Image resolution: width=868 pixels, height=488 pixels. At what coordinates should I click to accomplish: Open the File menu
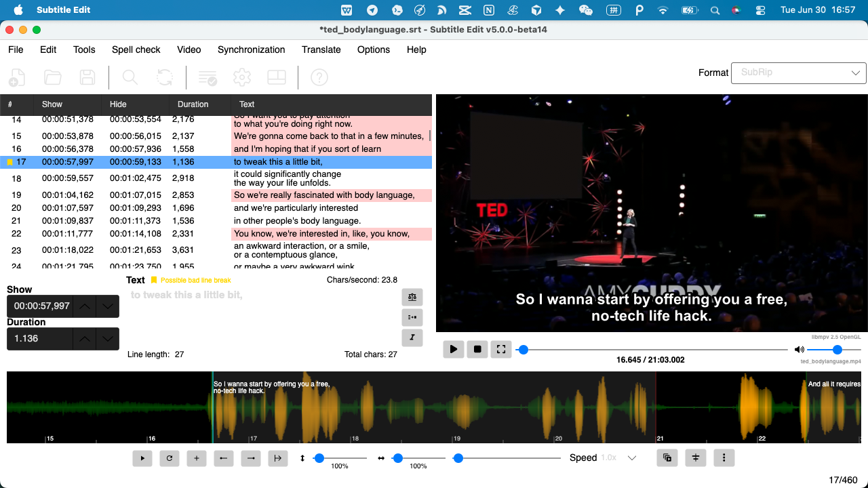16,49
